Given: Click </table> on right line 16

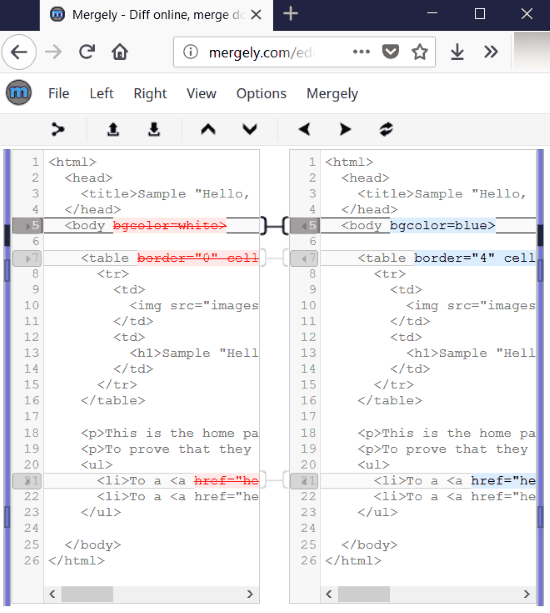Looking at the screenshot, I should (x=390, y=401).
